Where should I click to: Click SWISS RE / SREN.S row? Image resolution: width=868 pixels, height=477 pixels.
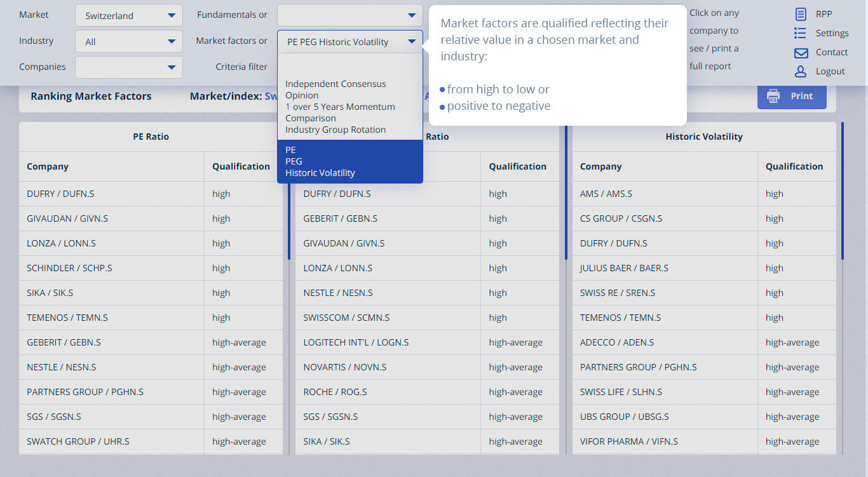704,293
